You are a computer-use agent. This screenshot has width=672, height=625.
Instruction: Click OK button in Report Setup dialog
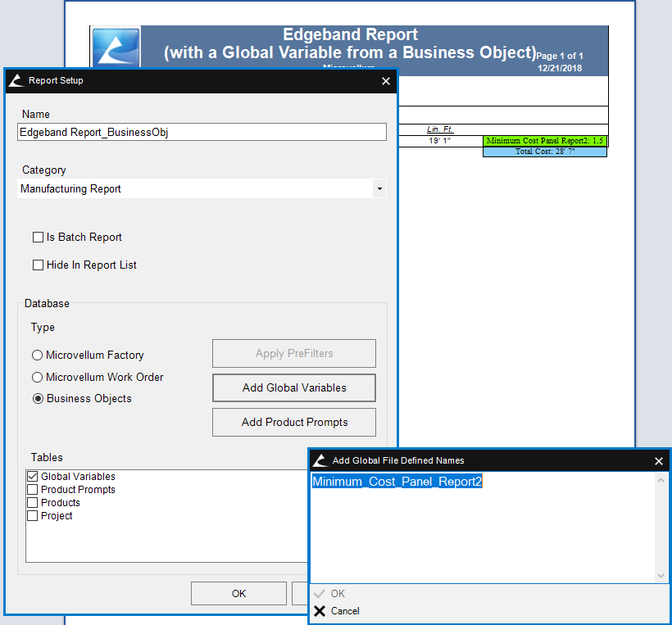238,593
